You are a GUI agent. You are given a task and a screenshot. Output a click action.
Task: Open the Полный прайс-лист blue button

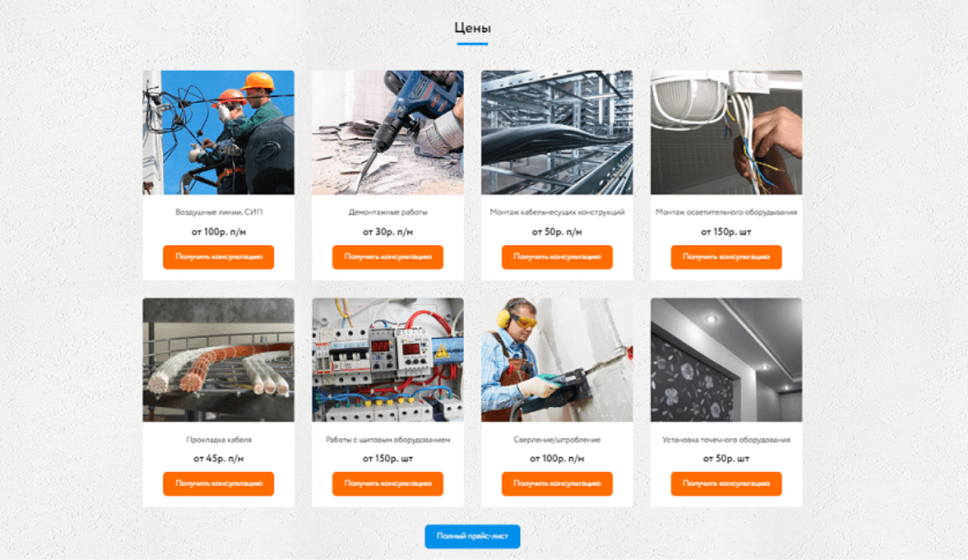[x=472, y=536]
